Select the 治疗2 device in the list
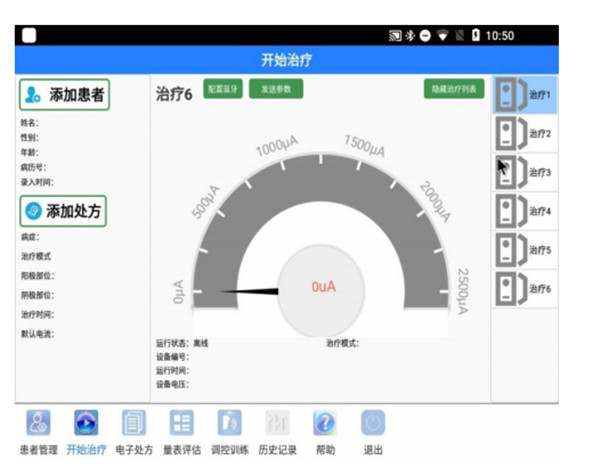600x476 pixels. [525, 134]
